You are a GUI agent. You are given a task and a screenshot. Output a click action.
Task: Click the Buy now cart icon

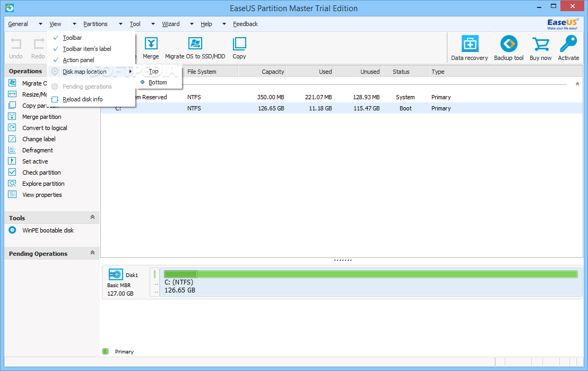pos(540,44)
